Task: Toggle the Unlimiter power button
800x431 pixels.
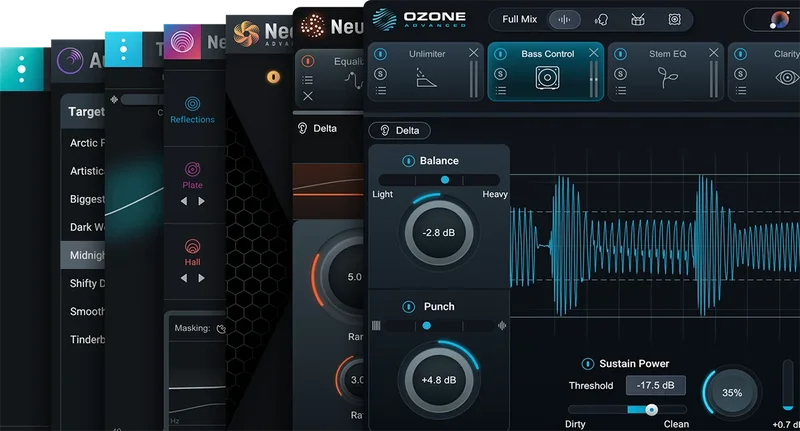Action: pos(380,54)
